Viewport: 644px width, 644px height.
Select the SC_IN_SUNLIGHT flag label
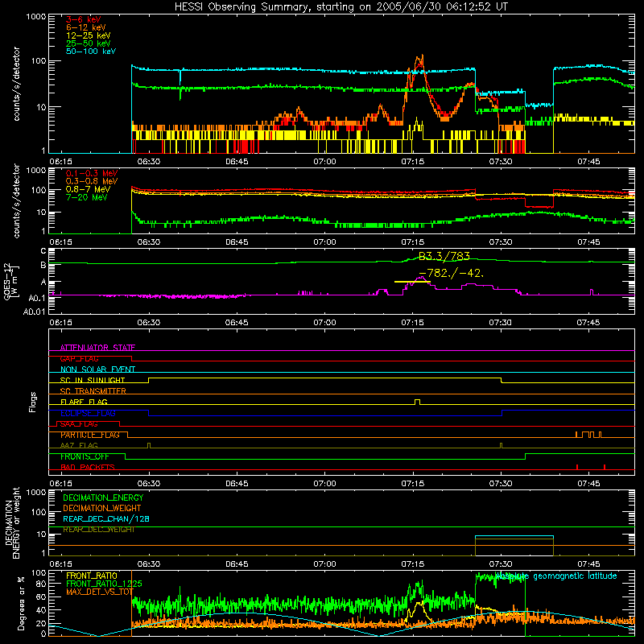(93, 380)
